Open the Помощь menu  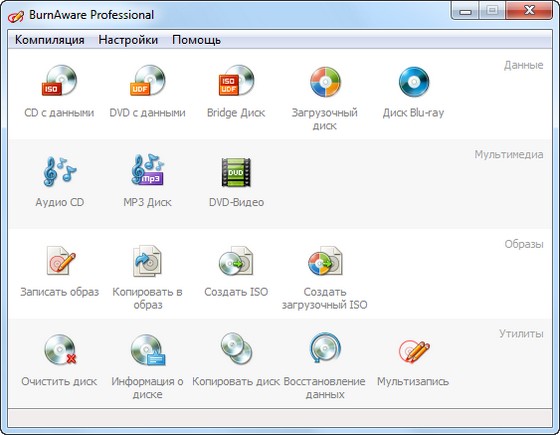pyautogui.click(x=196, y=40)
